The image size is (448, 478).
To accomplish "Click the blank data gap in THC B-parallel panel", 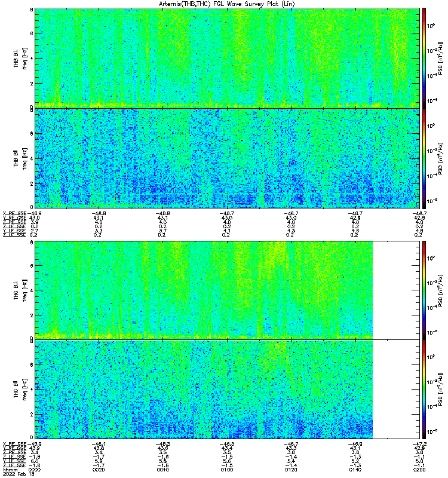I will tap(396, 390).
